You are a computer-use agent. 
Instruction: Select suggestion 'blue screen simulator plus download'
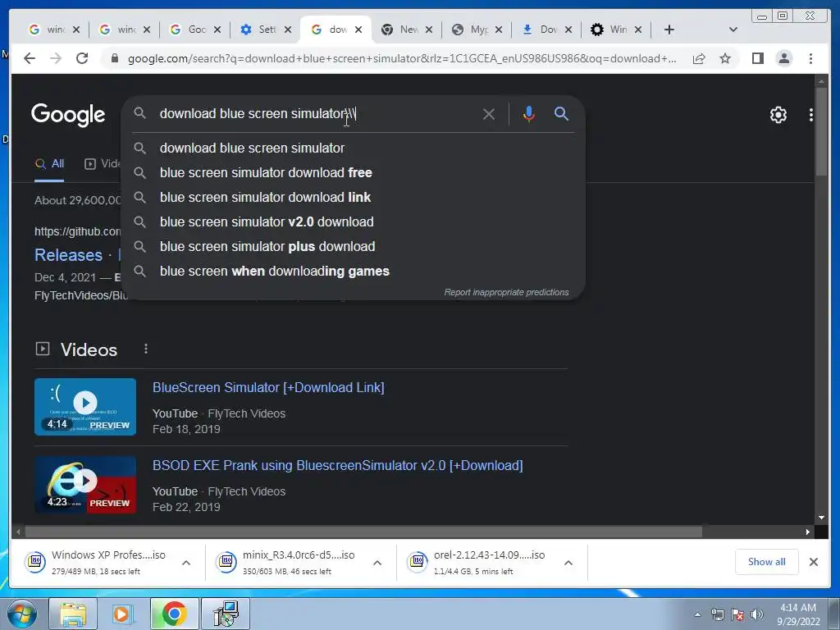pyautogui.click(x=354, y=246)
